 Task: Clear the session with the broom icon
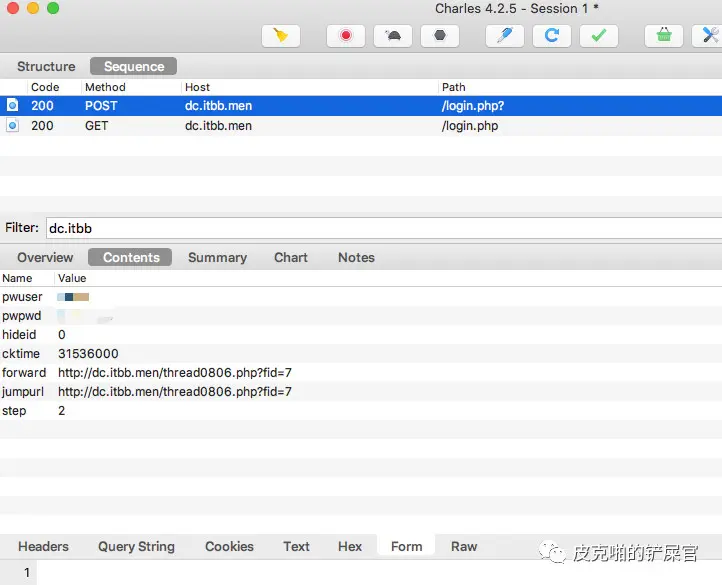280,36
